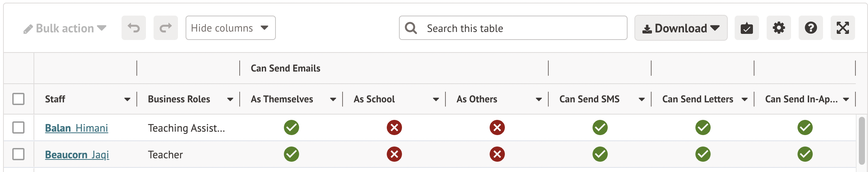Click the help question mark icon
Screen dimensions: 868x172
pyautogui.click(x=810, y=28)
